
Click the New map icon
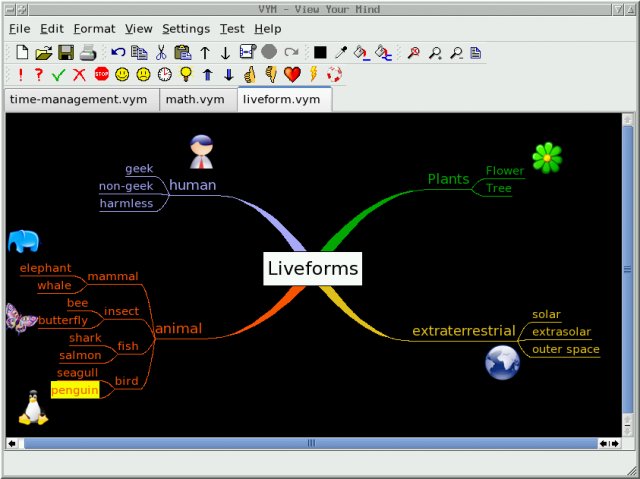pyautogui.click(x=22, y=53)
